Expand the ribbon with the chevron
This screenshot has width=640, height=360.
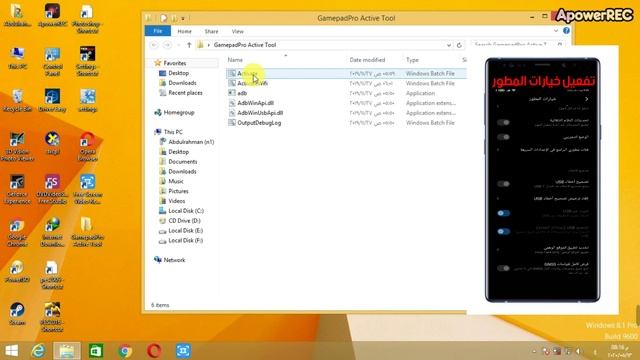(556, 31)
